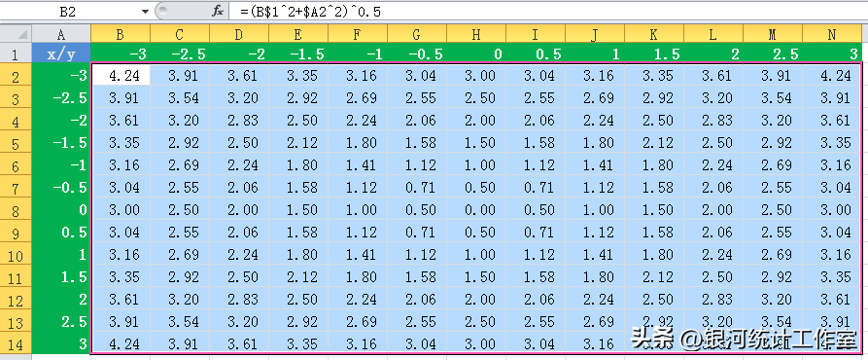Select row 3 header
Image resolution: width=868 pixels, height=360 pixels.
point(17,98)
